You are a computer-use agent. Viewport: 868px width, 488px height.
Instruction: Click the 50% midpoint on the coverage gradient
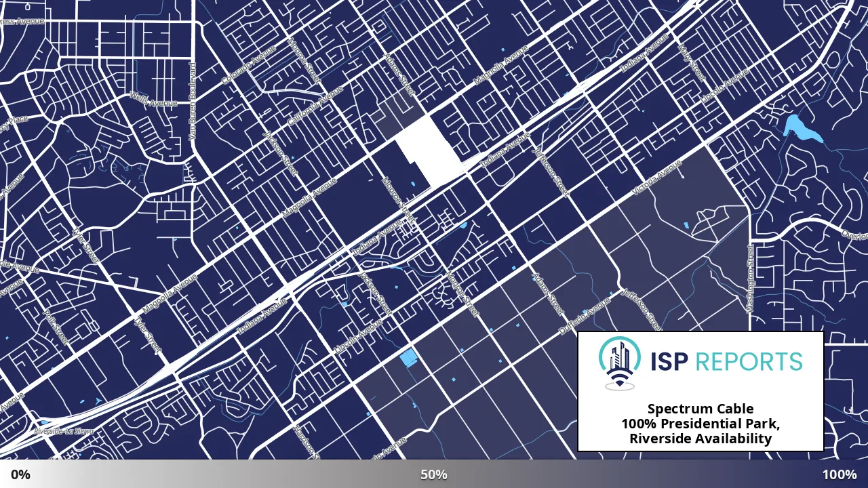click(433, 474)
